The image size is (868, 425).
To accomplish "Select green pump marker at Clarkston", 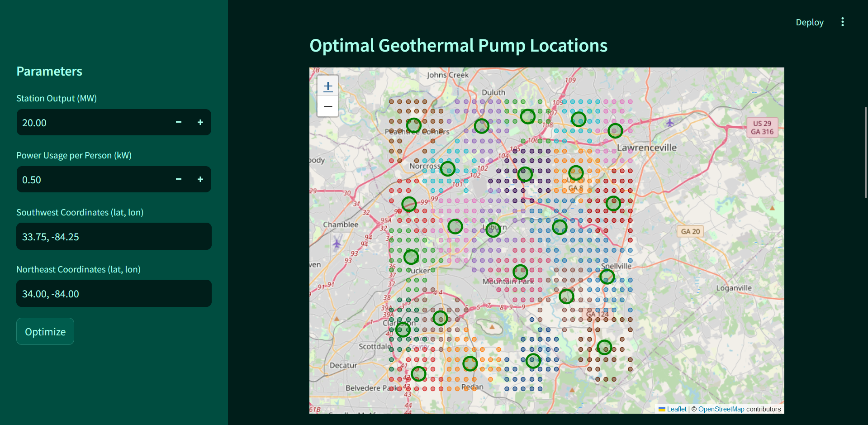I will [403, 329].
